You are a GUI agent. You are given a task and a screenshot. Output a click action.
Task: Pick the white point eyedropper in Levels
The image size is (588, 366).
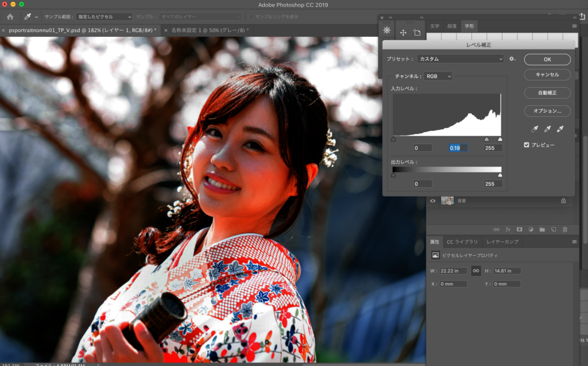click(x=560, y=129)
